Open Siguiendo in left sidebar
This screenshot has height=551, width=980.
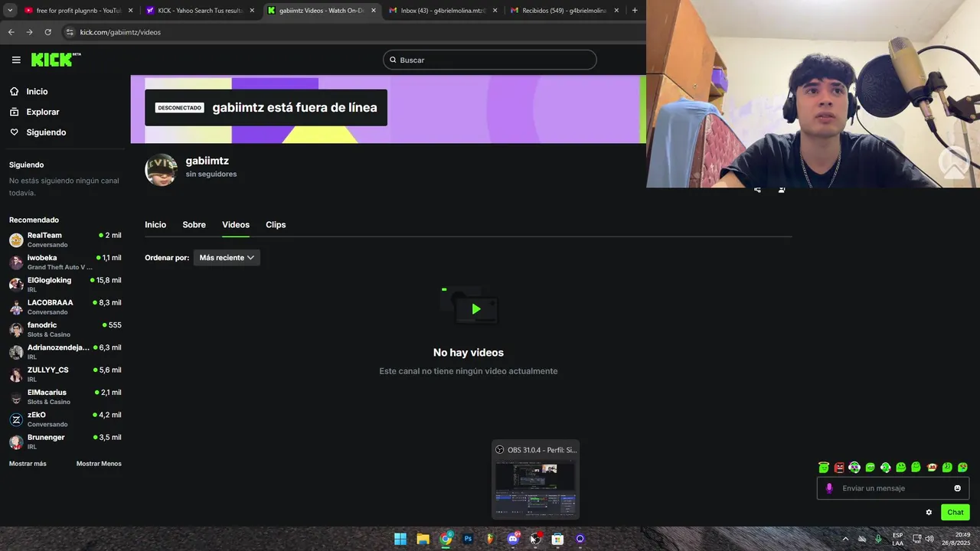[46, 132]
